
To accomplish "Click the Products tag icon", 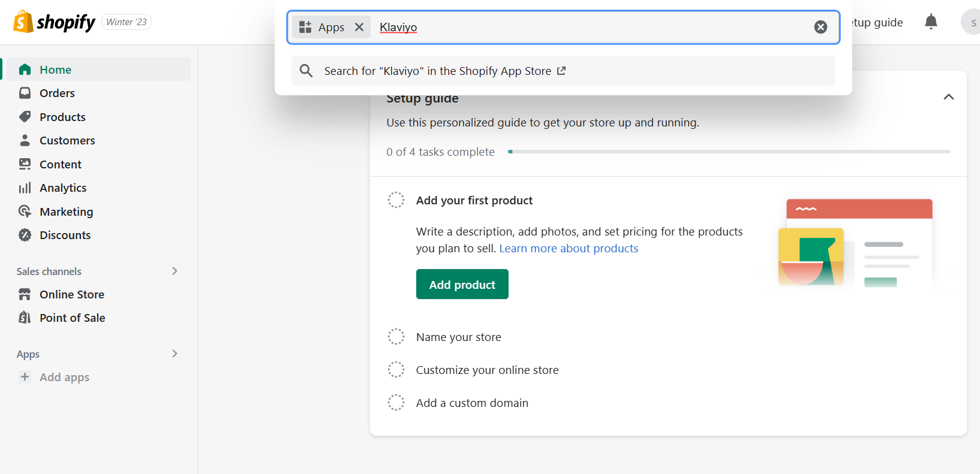I will pos(25,117).
